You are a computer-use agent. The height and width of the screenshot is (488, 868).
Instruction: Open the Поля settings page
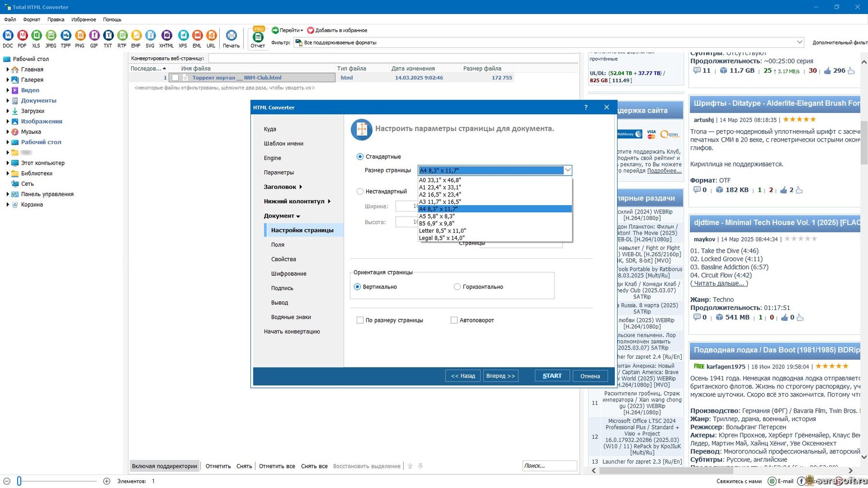tap(278, 245)
